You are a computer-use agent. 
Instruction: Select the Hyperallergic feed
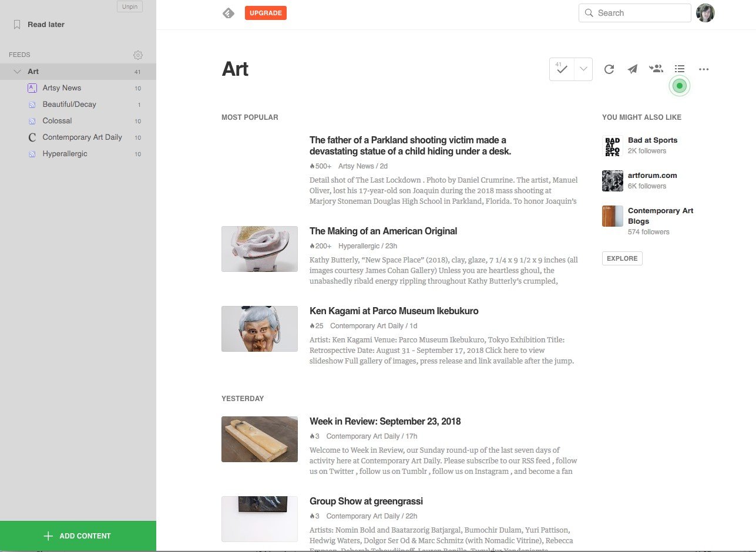[78, 154]
